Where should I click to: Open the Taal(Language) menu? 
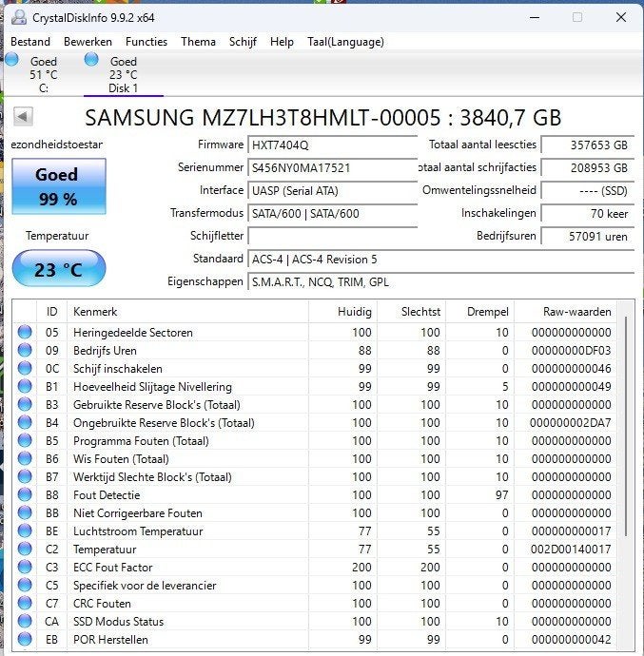[345, 42]
